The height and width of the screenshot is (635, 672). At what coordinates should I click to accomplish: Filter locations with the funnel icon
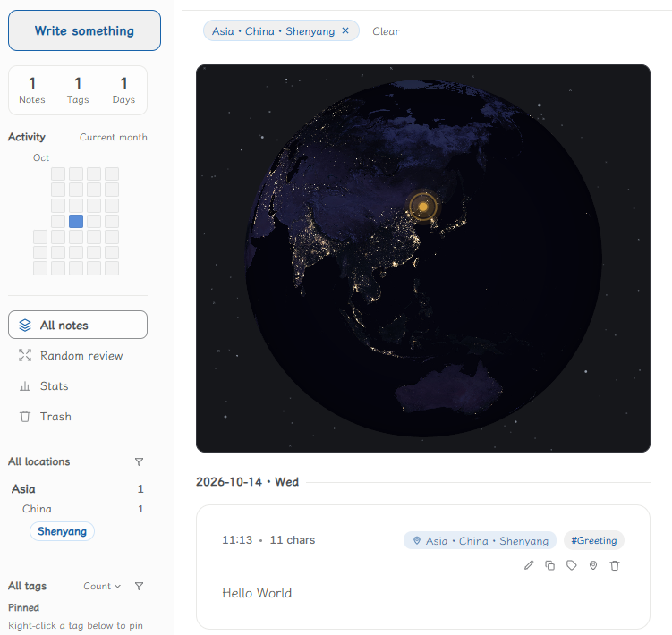140,461
